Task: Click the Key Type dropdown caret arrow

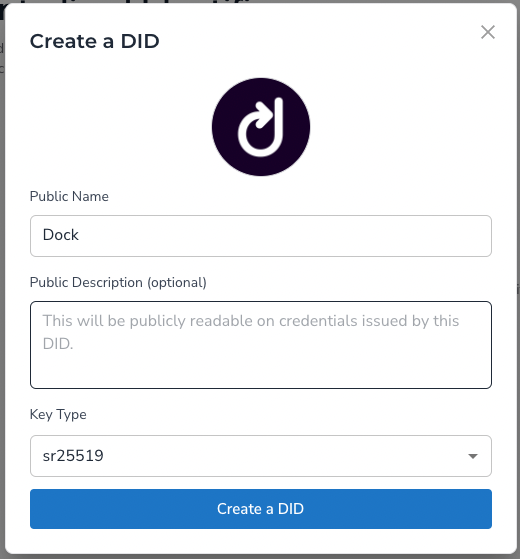Action: [x=473, y=456]
